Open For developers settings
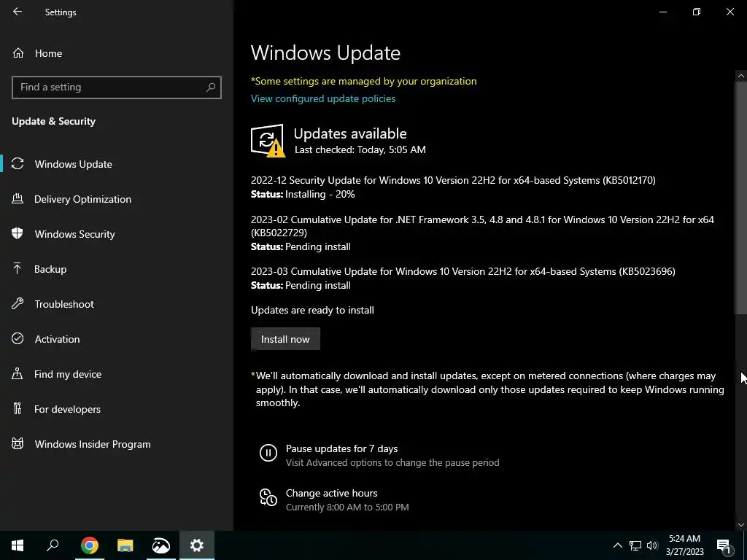Viewport: 747px width, 560px height. tap(117, 409)
